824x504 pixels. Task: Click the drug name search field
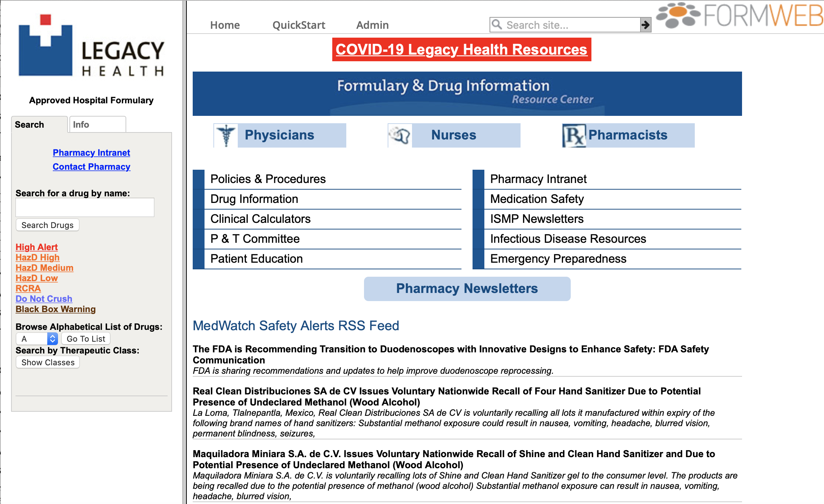pyautogui.click(x=85, y=207)
